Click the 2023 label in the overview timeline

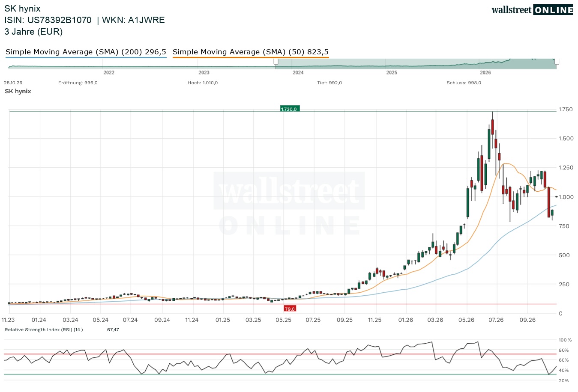coord(204,73)
